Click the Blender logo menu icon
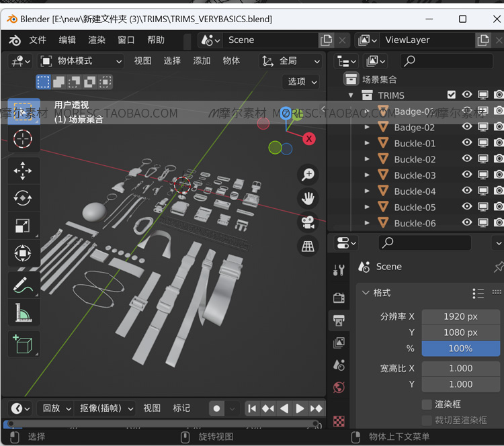Viewport: 504px width, 446px height. click(15, 40)
